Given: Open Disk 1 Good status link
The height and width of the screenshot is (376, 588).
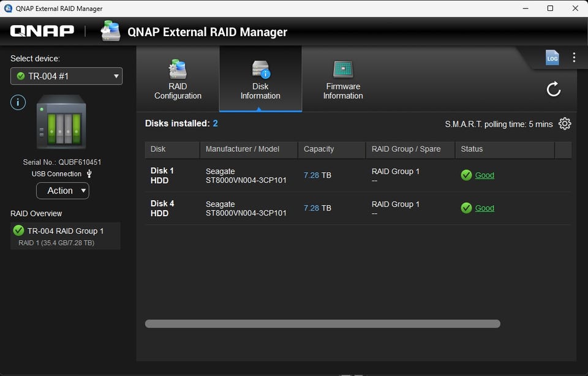Looking at the screenshot, I should [484, 175].
